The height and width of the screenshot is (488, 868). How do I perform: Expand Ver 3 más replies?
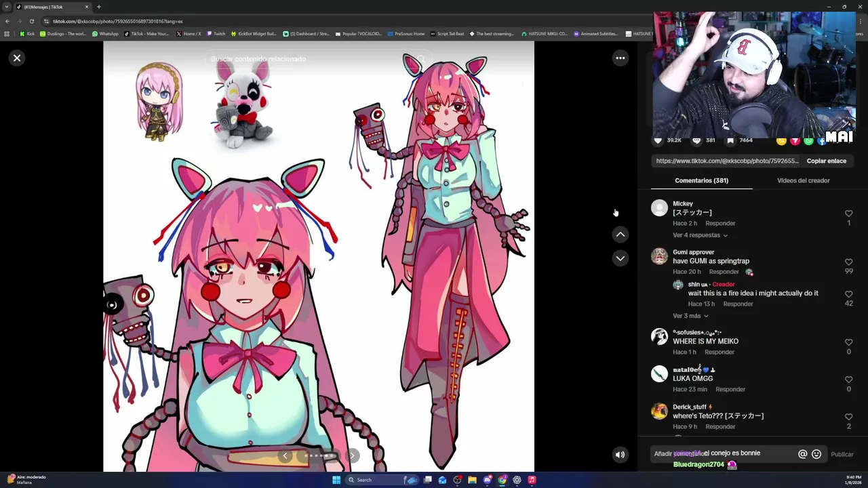pyautogui.click(x=690, y=316)
